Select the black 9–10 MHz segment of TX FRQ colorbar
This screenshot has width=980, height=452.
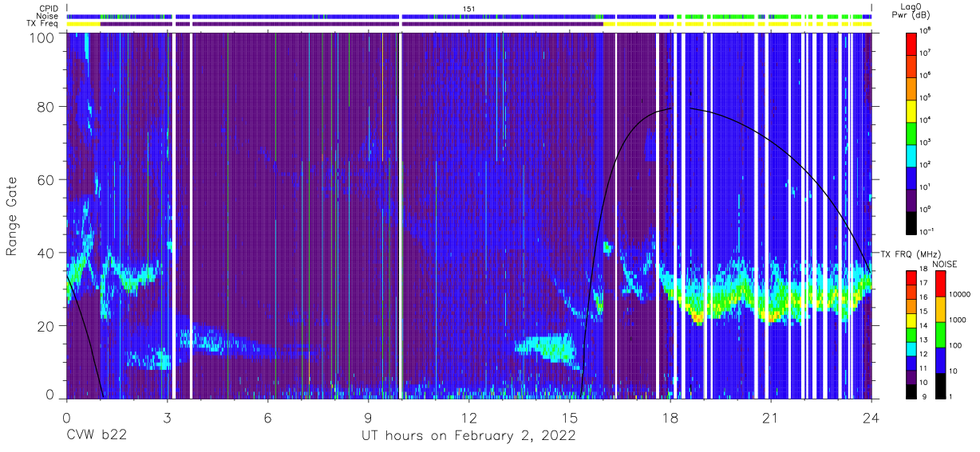(911, 390)
